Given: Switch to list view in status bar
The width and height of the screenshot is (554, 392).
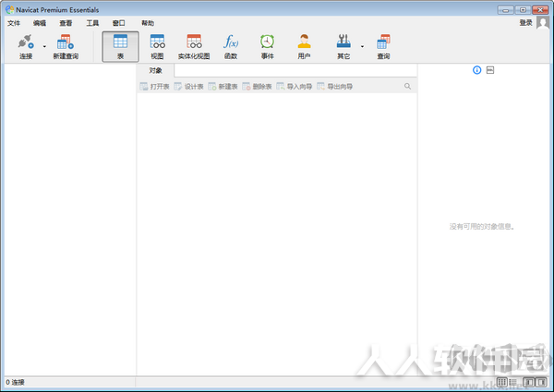Looking at the screenshot, I should click(513, 382).
